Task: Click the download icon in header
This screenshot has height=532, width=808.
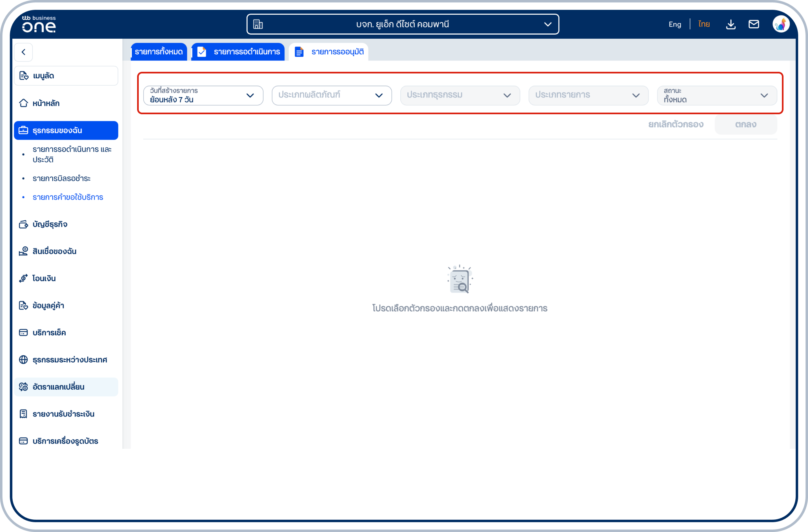Action: 731,24
